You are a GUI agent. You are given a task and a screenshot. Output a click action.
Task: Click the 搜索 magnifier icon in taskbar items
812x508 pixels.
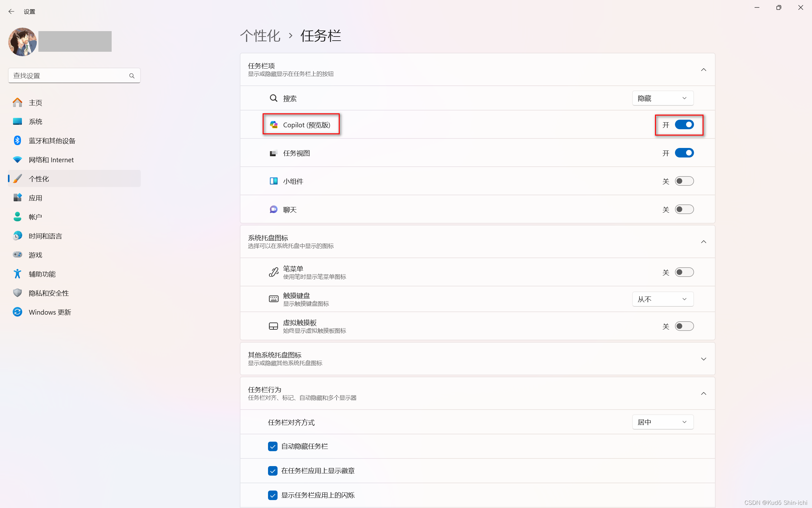pos(273,98)
